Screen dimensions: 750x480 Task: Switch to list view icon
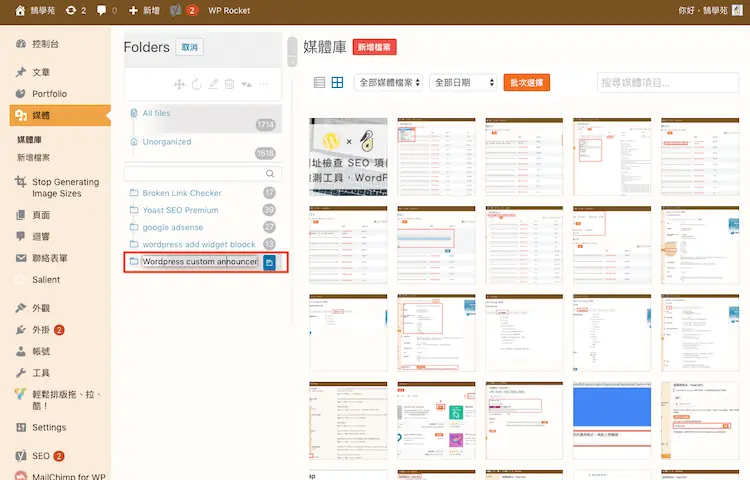319,82
